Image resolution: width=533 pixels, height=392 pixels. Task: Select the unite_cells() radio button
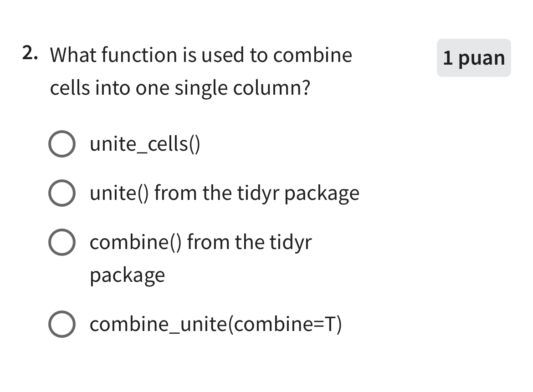(61, 144)
